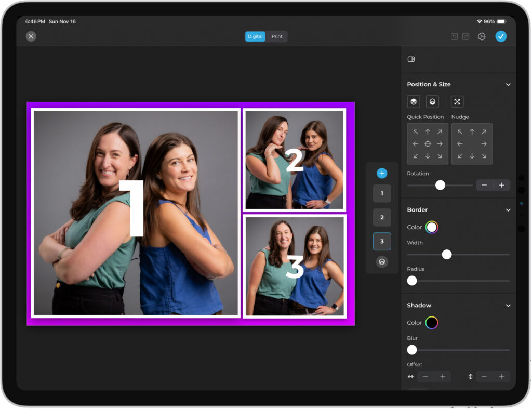Collapse the Shadow section
The width and height of the screenshot is (532, 409).
[x=508, y=306]
